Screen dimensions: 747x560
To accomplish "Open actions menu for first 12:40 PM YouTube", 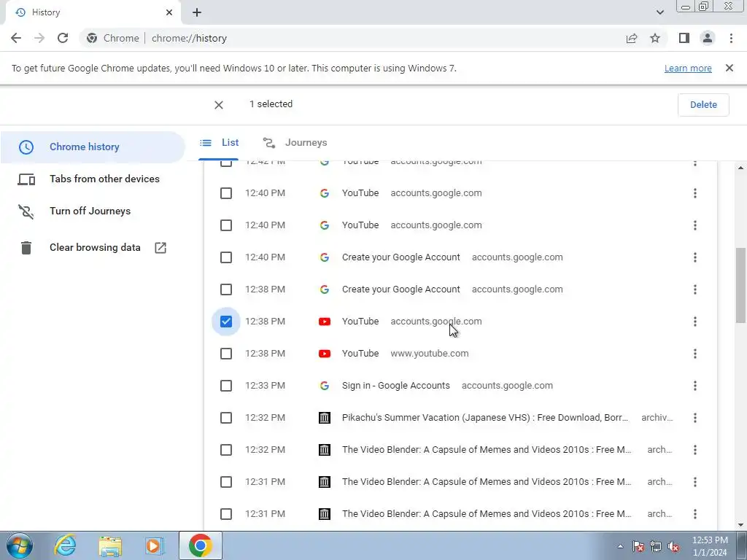I will point(695,193).
